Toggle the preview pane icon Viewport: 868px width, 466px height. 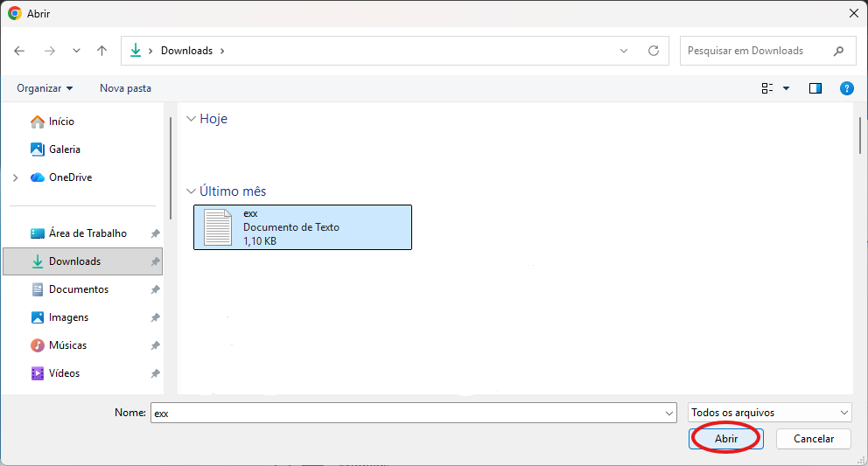point(815,88)
